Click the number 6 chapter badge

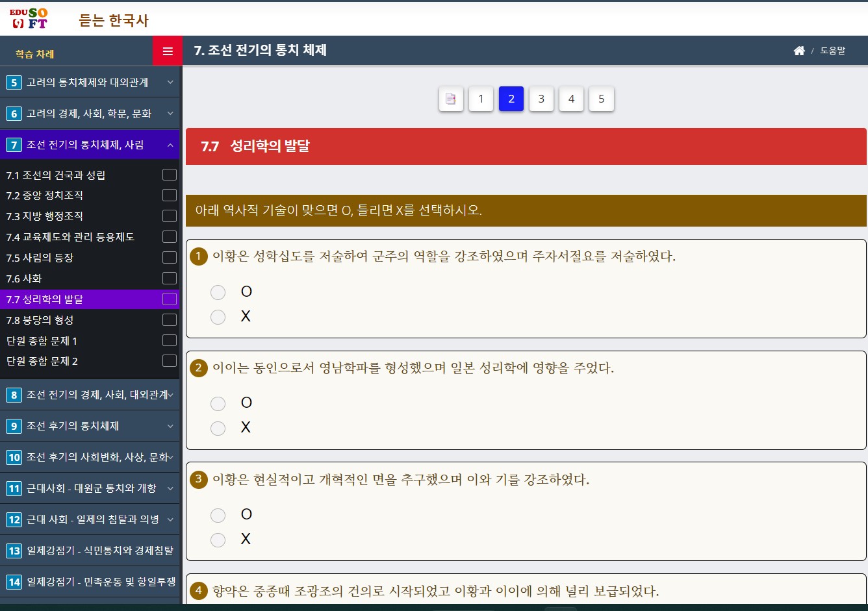click(x=14, y=114)
